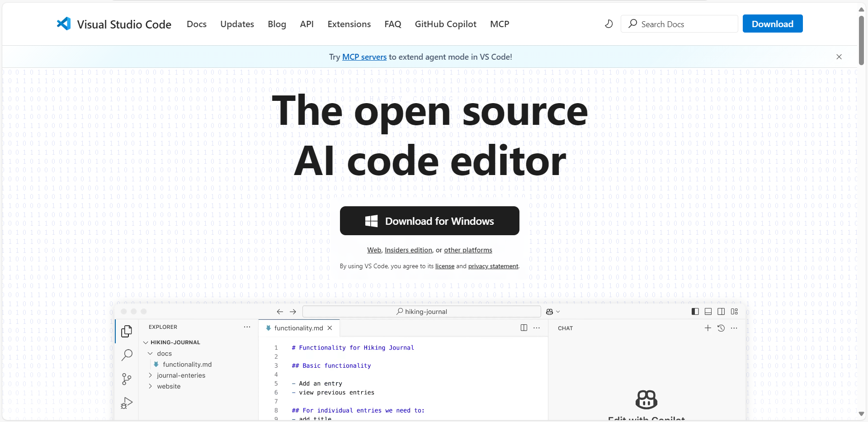Screen dimensions: 868x422
Task: Open the MCP servers link
Action: [364, 57]
